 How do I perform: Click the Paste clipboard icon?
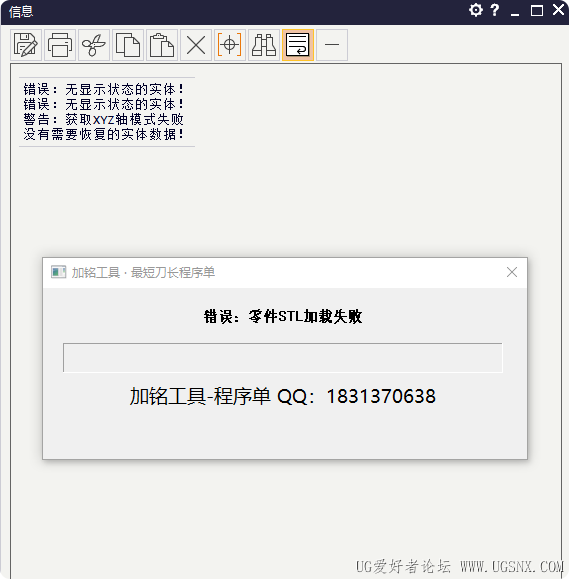(162, 45)
